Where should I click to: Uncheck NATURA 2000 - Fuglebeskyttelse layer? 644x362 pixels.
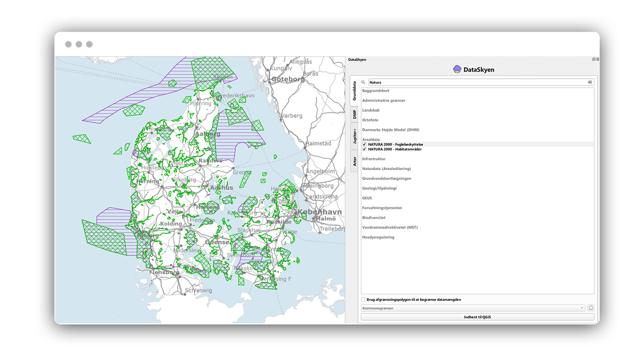364,144
